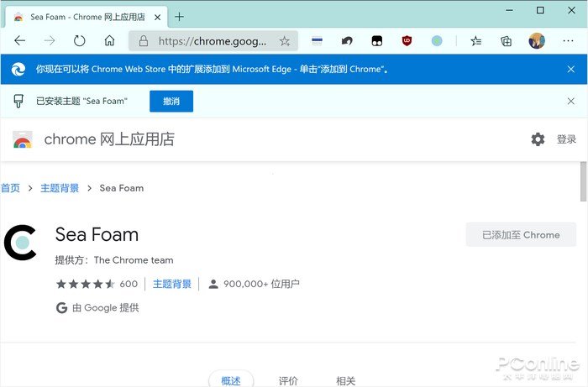This screenshot has width=588, height=387.
Task: Switch to the 相关 related tab
Action: pos(345,380)
